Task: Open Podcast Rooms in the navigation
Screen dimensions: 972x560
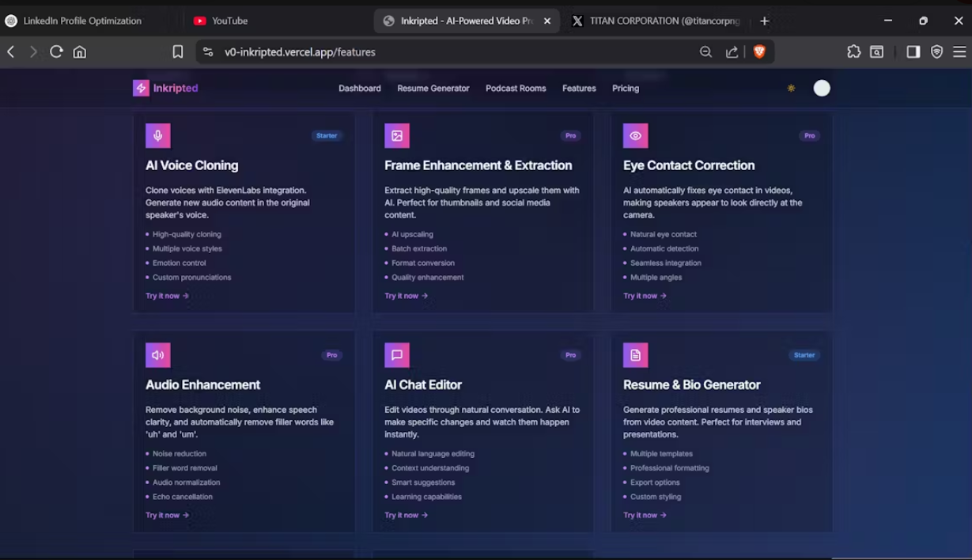Action: pyautogui.click(x=516, y=89)
